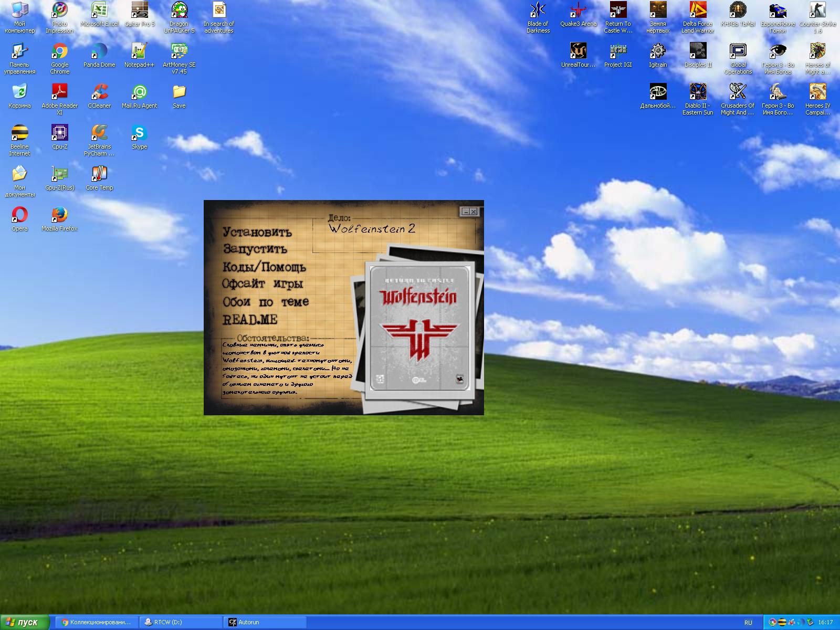
Task: Click Запустить to run the game
Action: point(255,249)
